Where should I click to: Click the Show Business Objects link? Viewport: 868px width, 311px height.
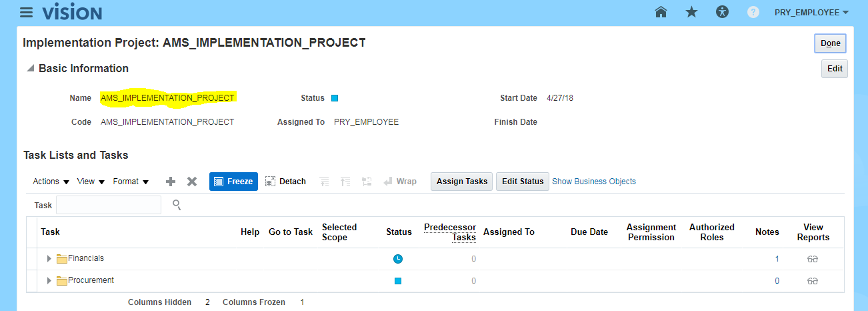pos(594,182)
